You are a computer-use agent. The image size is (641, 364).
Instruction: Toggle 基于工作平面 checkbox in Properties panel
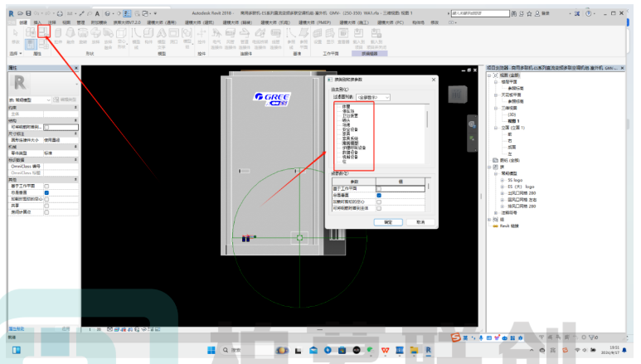click(46, 186)
